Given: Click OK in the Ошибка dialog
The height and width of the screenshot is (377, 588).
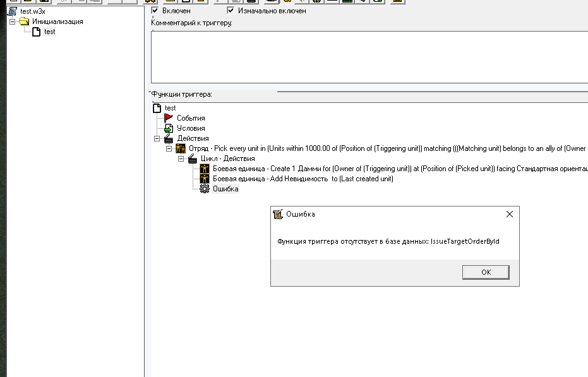Looking at the screenshot, I should tap(486, 272).
